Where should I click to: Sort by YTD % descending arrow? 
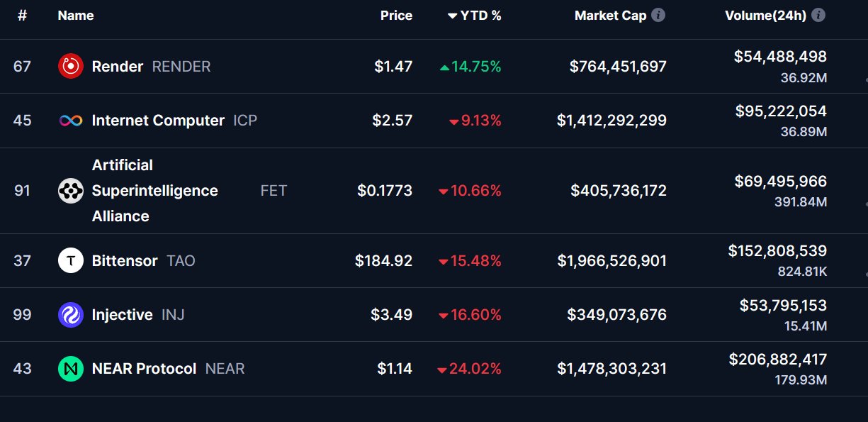coord(453,16)
